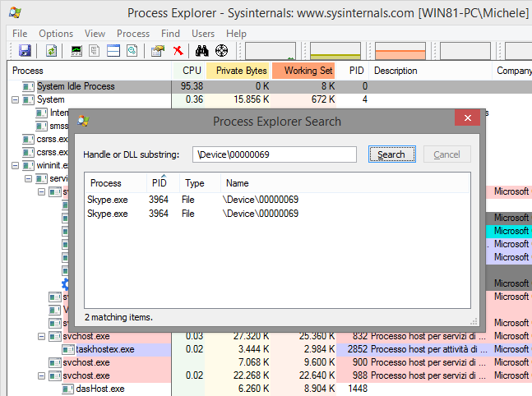Click the dialog resize grip corner

click(474, 321)
